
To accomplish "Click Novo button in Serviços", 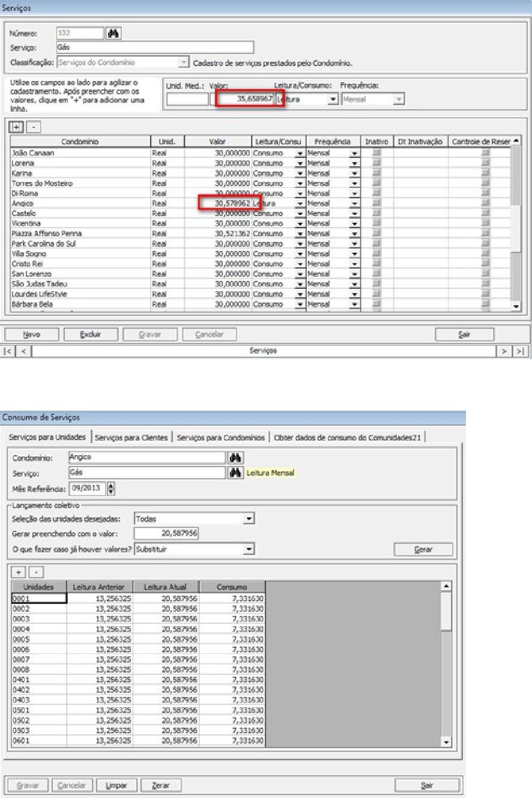I will pos(33,333).
